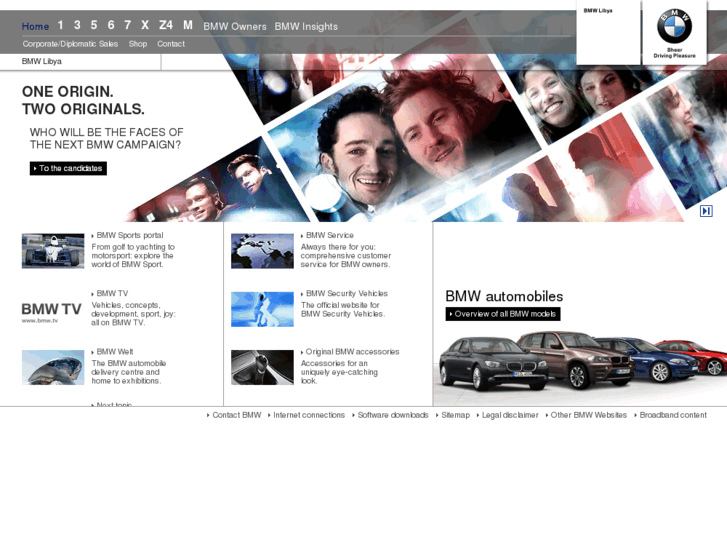Click the BMW car lineup image
727x545 pixels.
582,360
